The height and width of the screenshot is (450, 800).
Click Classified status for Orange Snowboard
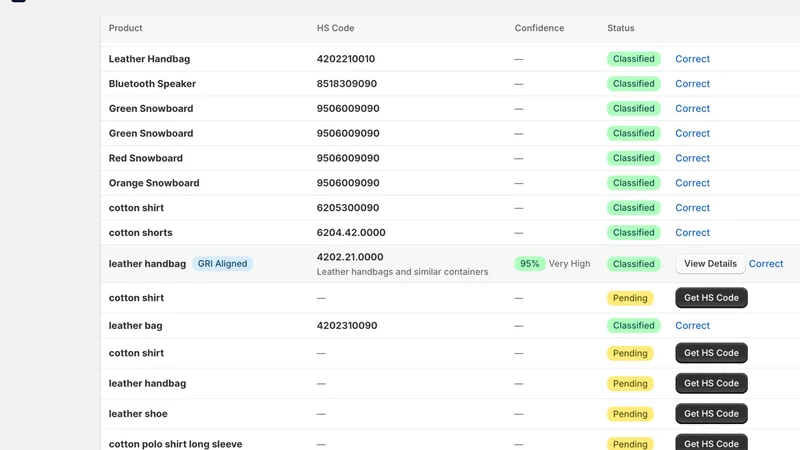634,183
